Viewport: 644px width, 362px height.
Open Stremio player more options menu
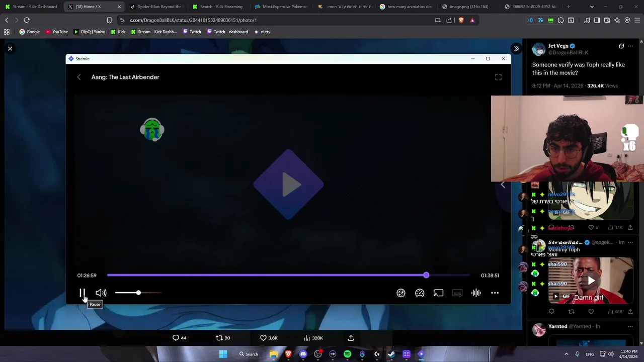coord(495,293)
